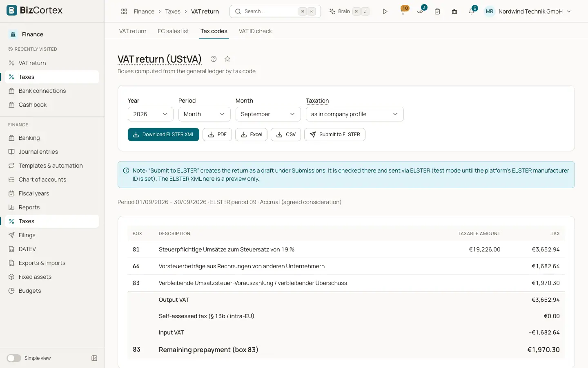Open the checkmark tasks icon with badge 3
Viewport: 588px width, 368px height.
click(420, 11)
